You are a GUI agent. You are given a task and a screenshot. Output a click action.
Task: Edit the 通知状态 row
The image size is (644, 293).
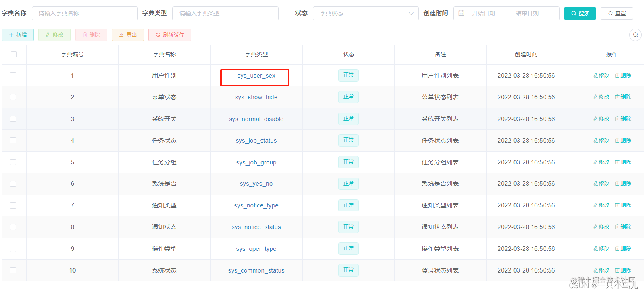(601, 227)
